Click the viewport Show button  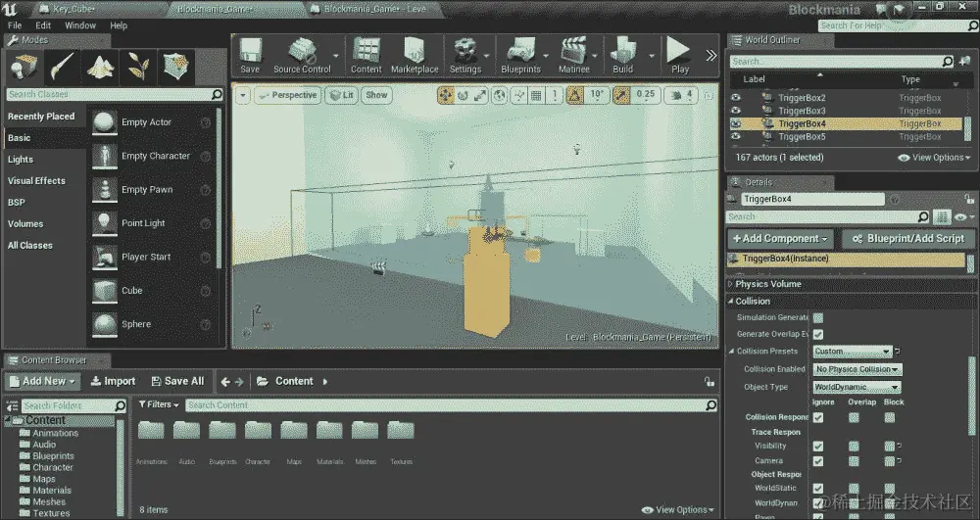coord(376,96)
